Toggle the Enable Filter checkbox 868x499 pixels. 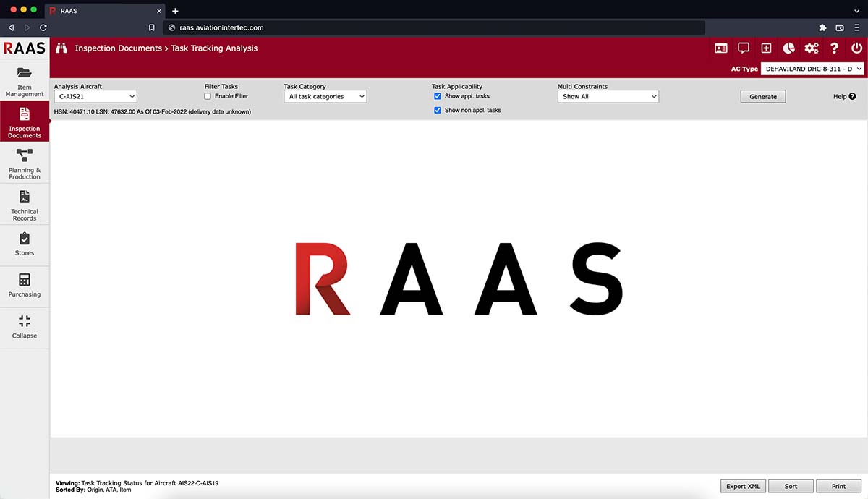[x=208, y=96]
